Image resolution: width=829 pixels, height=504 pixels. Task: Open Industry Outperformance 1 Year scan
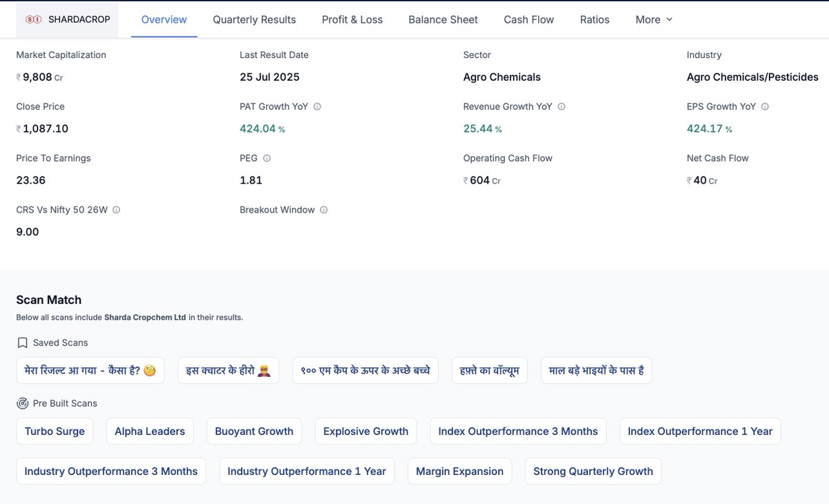tap(307, 472)
